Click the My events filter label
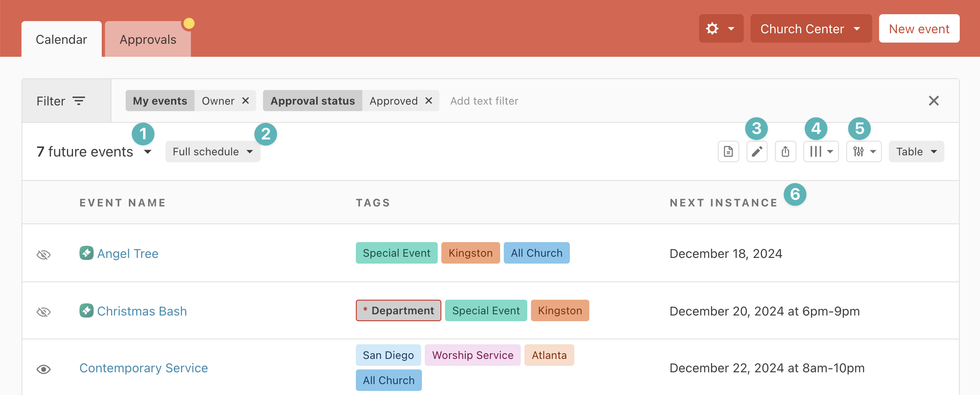 160,101
